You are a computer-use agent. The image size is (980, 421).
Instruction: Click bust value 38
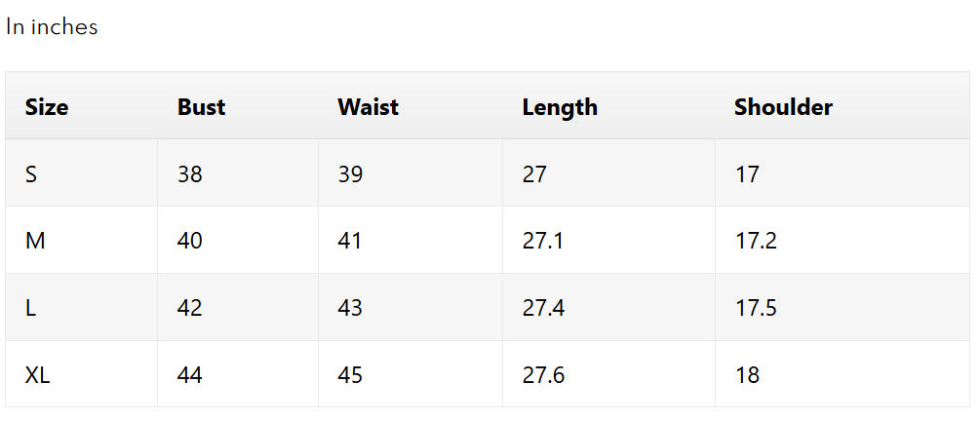[190, 174]
